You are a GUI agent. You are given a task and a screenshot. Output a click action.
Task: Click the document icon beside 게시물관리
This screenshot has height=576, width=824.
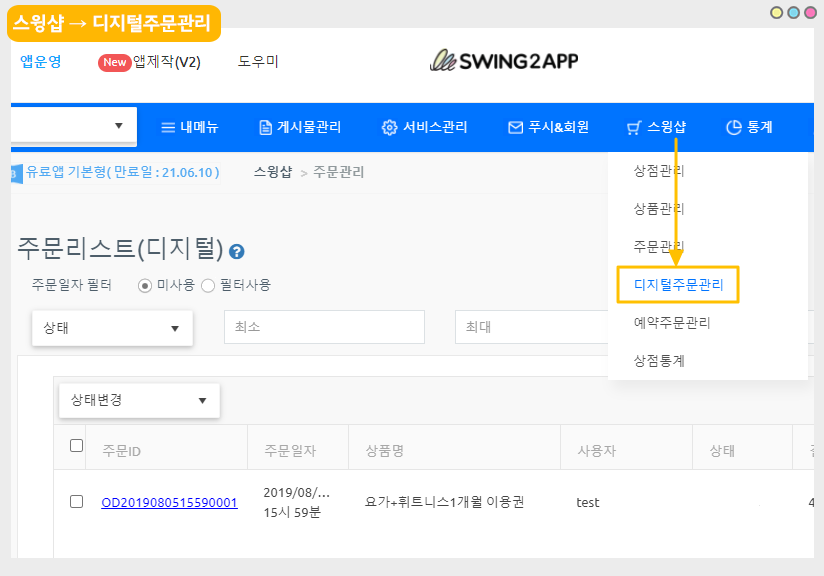pos(265,127)
